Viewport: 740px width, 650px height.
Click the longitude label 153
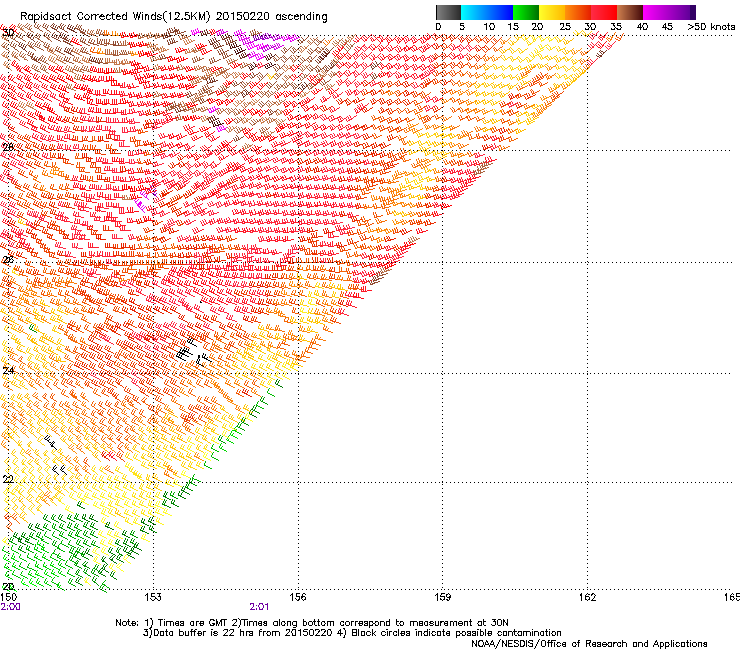[x=153, y=598]
